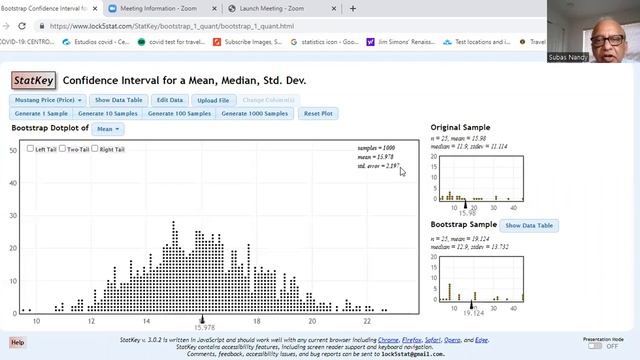640x360 pixels.
Task: Click the std. error = 2.197 text
Action: coord(378,166)
